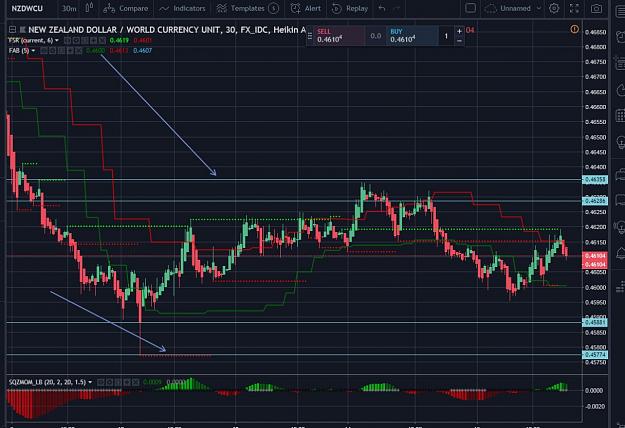Select the 0.46358 horizontal line price label

pyautogui.click(x=595, y=180)
